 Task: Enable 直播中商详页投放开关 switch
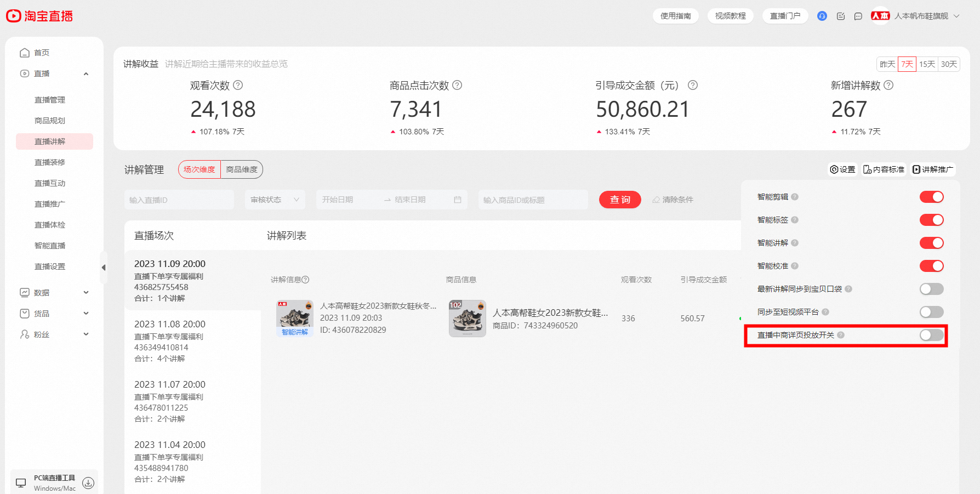click(932, 335)
